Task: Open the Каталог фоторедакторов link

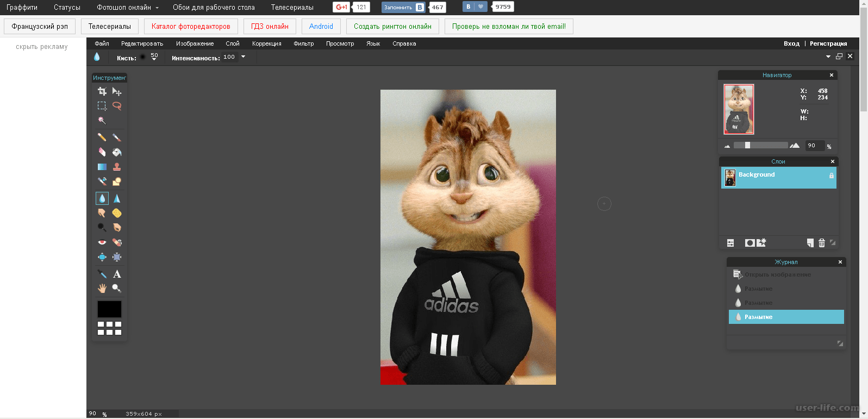Action: pyautogui.click(x=191, y=27)
